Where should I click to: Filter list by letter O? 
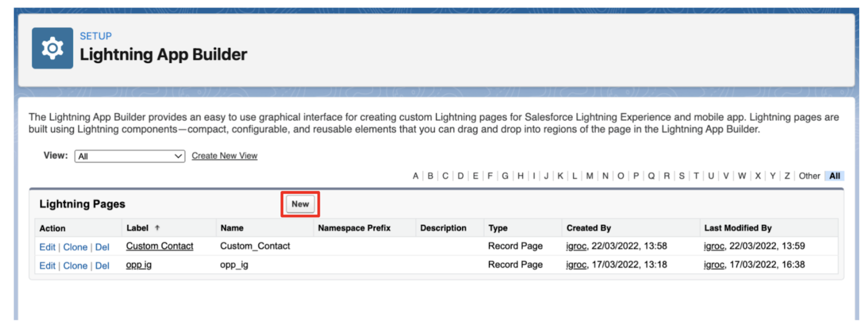point(621,176)
